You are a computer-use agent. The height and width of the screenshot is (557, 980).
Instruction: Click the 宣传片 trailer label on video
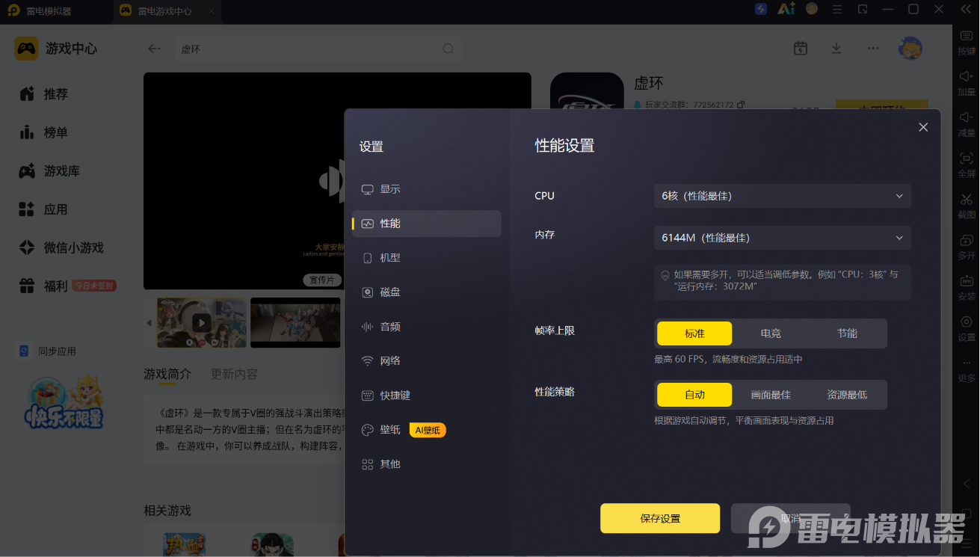(322, 280)
